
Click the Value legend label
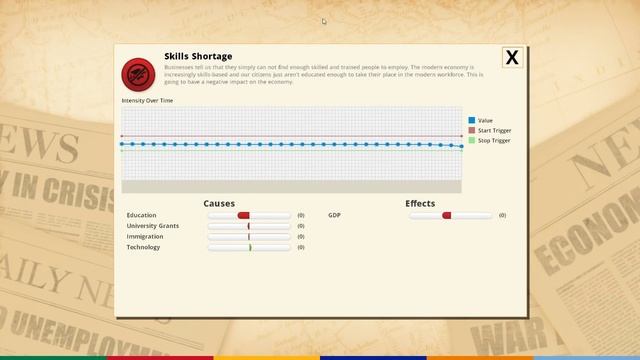(x=485, y=120)
